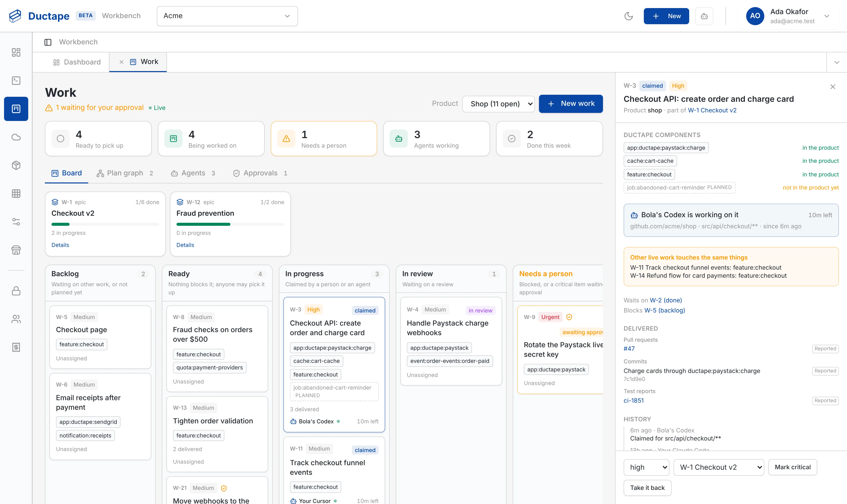Switch to the Agents tab

(193, 173)
